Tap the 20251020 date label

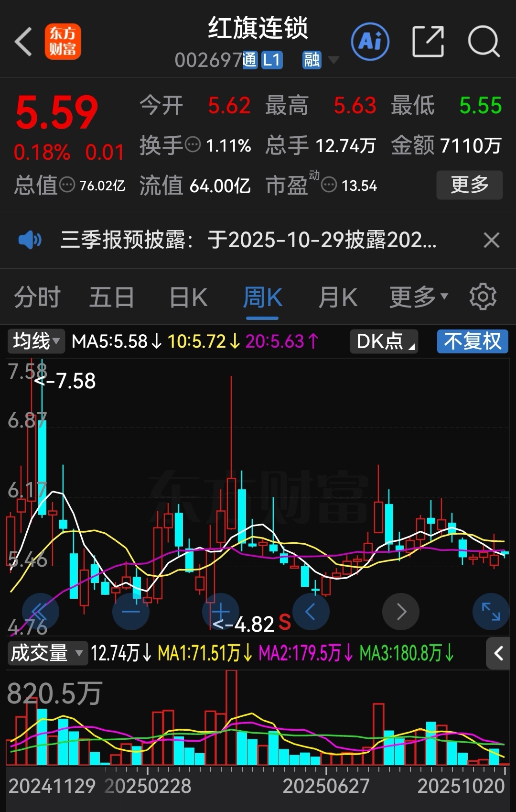pyautogui.click(x=461, y=786)
